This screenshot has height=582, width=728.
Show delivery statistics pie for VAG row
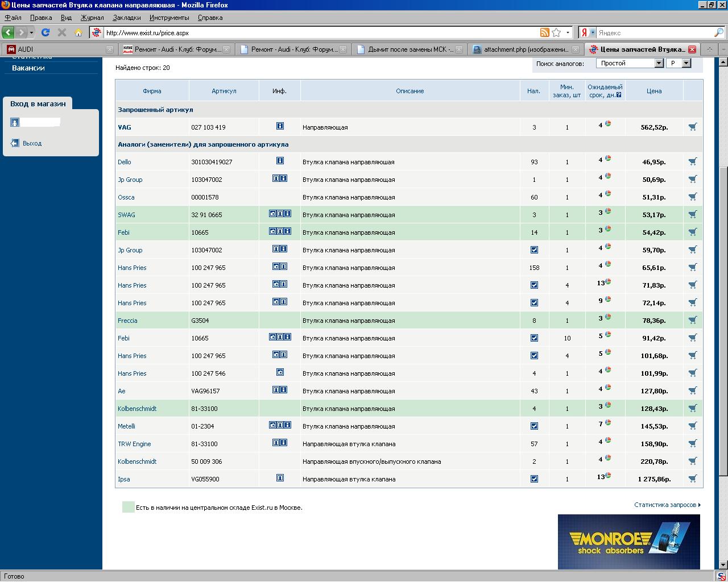tap(608, 123)
